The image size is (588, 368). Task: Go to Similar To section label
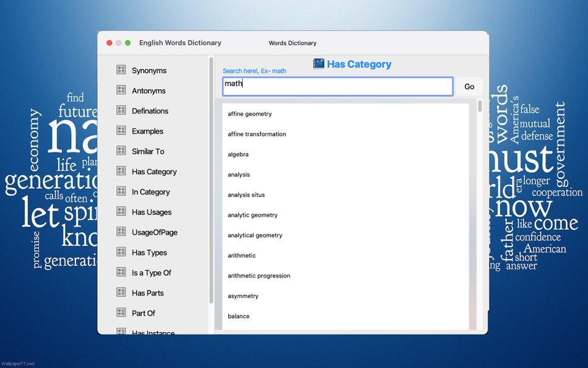click(x=148, y=151)
